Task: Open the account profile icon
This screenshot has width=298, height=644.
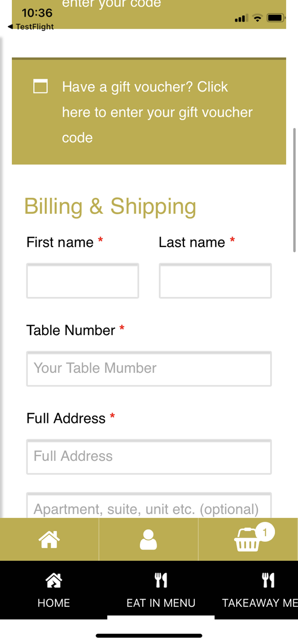Action: 148,539
